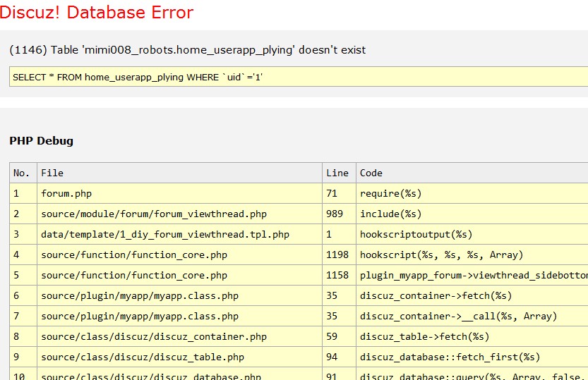The width and height of the screenshot is (588, 380).
Task: Click the 'PHP Debug' section heading
Action: tap(41, 141)
